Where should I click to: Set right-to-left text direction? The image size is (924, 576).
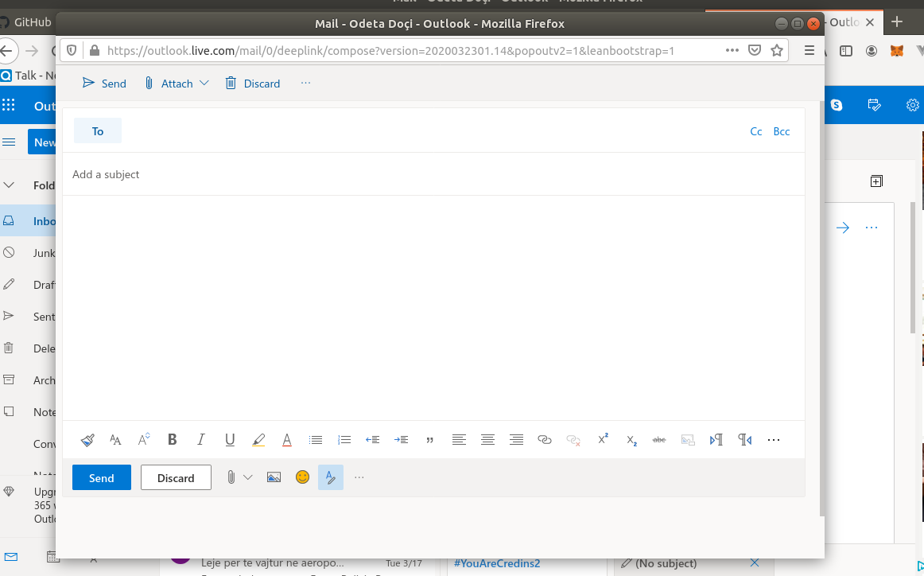coord(745,440)
